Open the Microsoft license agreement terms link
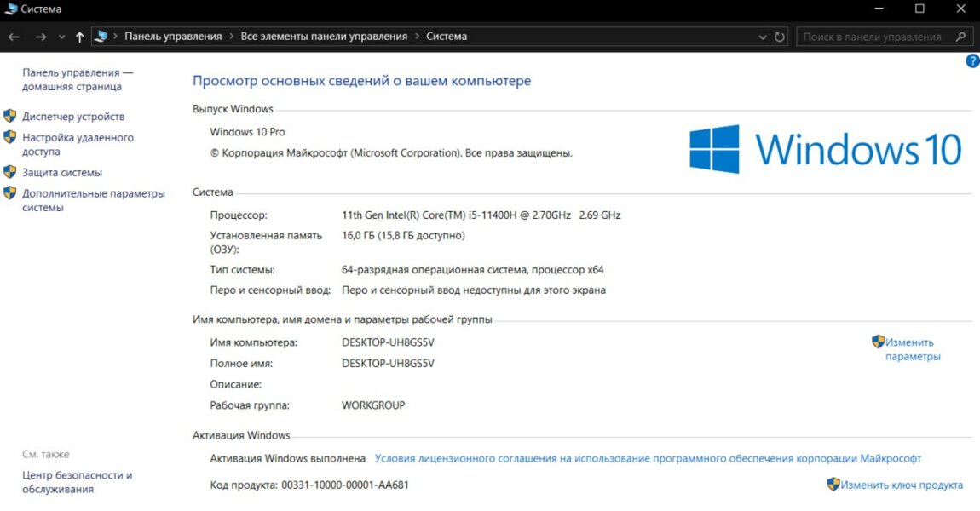This screenshot has width=980, height=511. (648, 458)
